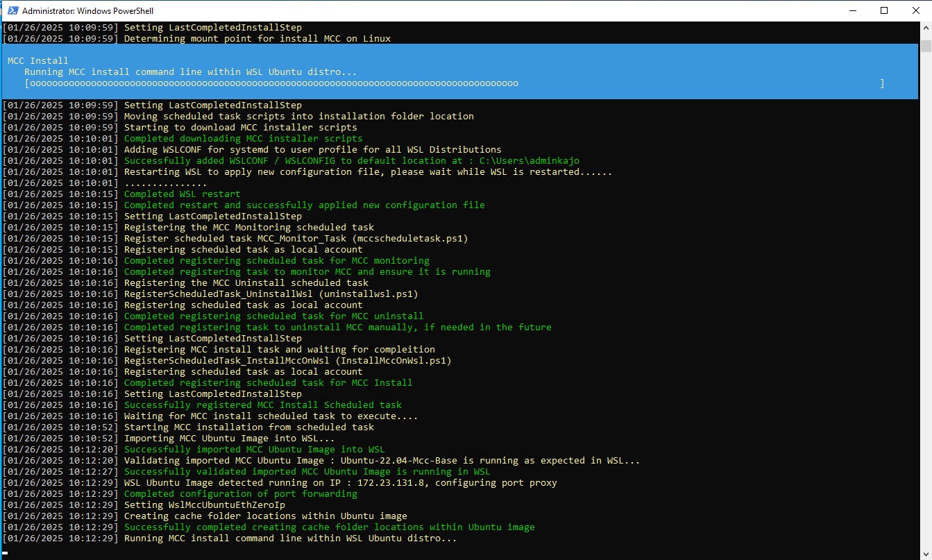Click 'RegisterScheduledTask_InstallMccOnWsl (InstallMccOnWsl.ps1)' line
The height and width of the screenshot is (560, 932).
(288, 361)
